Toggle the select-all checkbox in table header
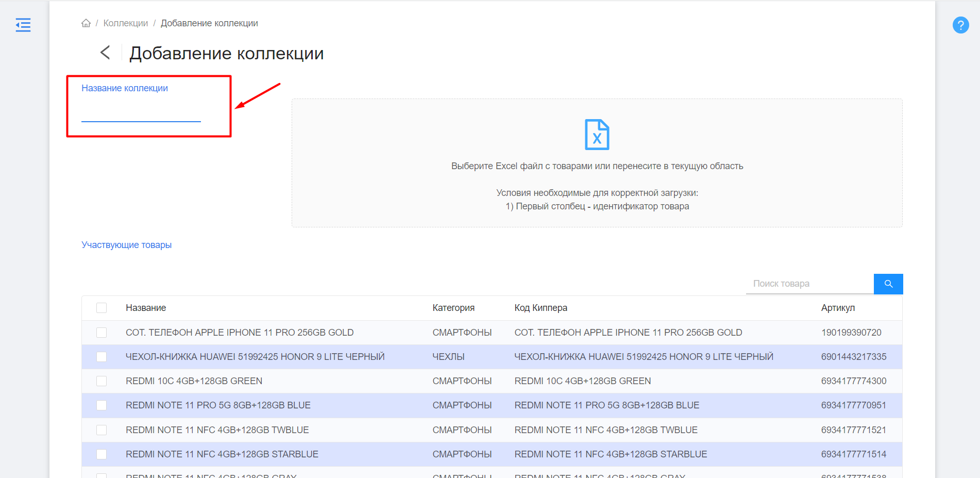 (x=102, y=308)
